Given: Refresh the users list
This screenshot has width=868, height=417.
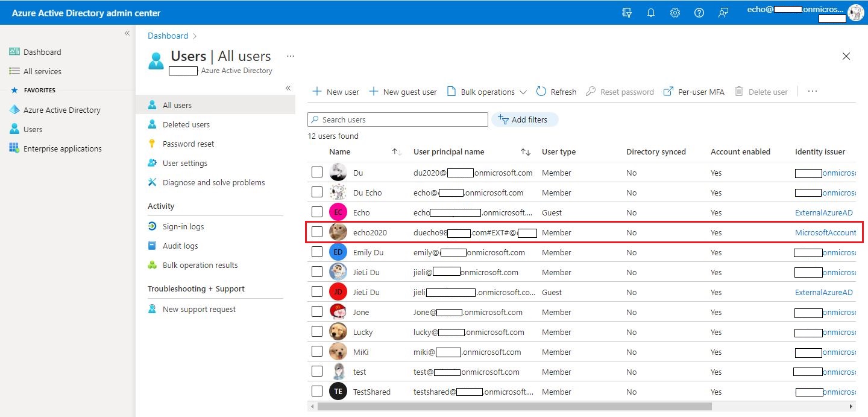Looking at the screenshot, I should point(556,92).
